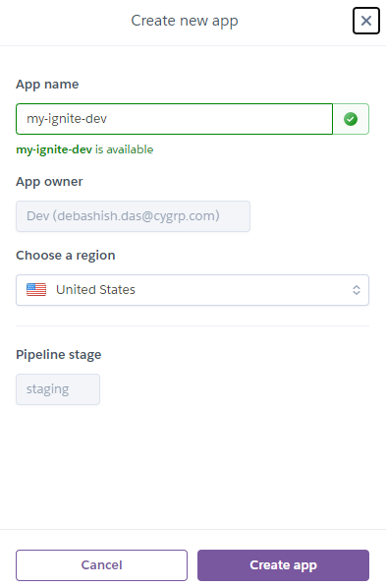The image size is (386, 588).
Task: Click the Pipeline stage label
Action: pyautogui.click(x=59, y=354)
